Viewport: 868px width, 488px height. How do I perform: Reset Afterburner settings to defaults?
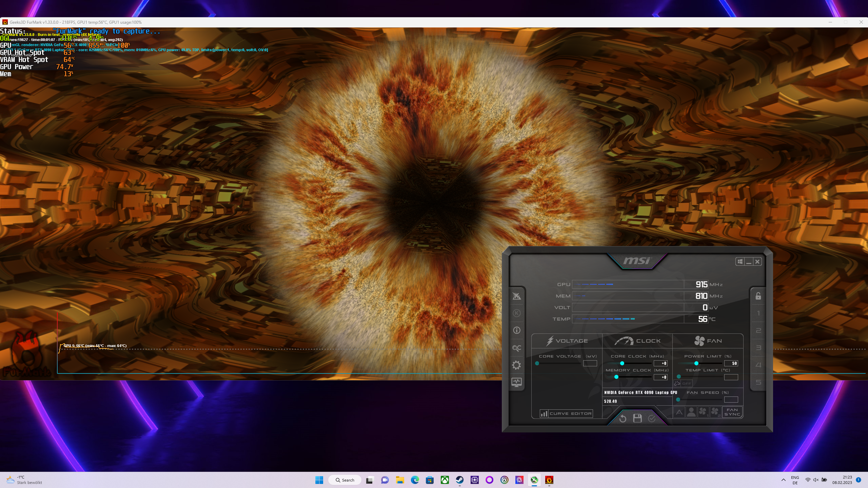(623, 419)
